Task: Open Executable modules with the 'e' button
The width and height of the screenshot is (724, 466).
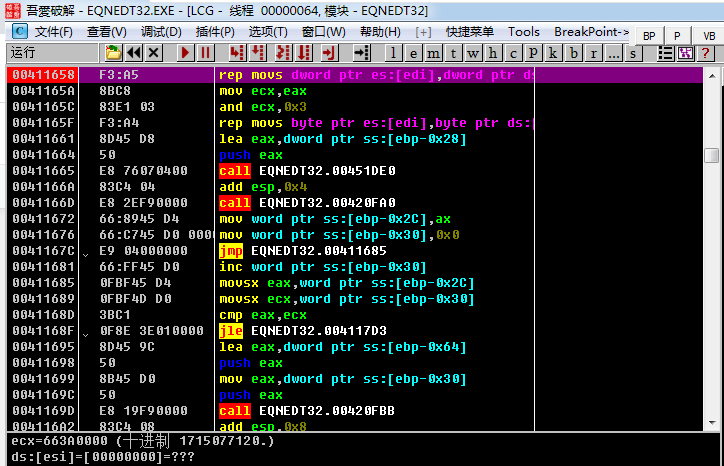Action: point(413,54)
